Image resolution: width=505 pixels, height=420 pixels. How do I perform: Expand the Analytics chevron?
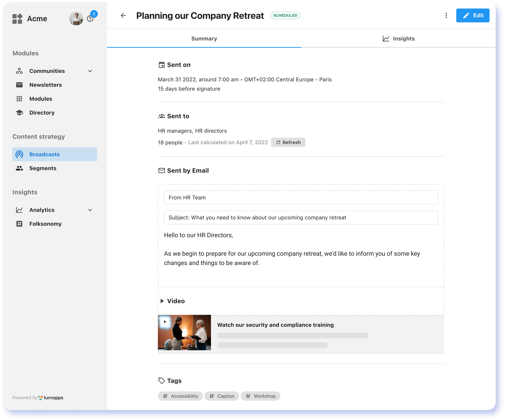(90, 210)
